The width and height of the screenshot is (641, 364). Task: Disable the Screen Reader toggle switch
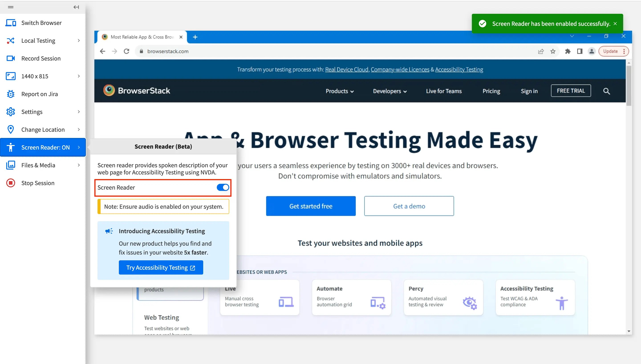pos(223,187)
